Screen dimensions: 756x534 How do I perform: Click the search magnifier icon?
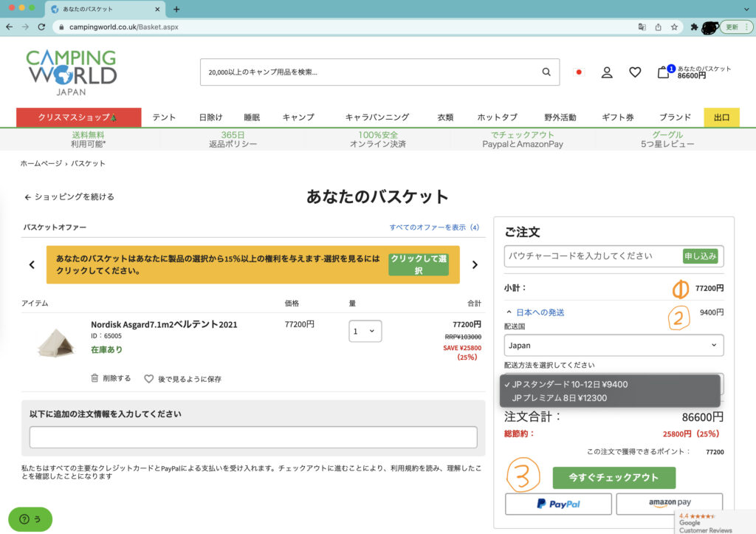546,72
